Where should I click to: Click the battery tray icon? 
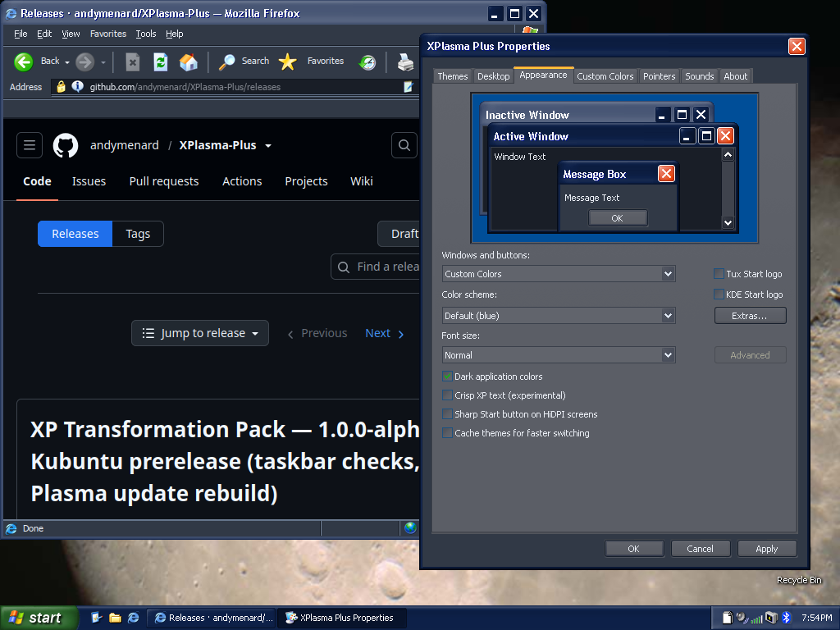[771, 618]
